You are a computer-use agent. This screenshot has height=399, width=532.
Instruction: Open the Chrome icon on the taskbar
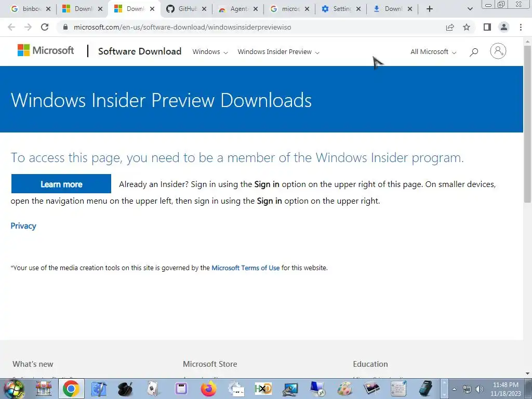click(71, 389)
